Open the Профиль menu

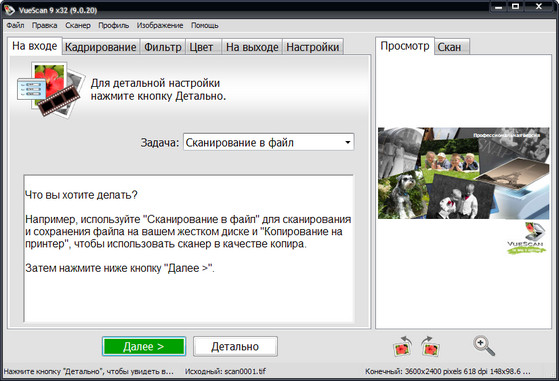click(114, 25)
